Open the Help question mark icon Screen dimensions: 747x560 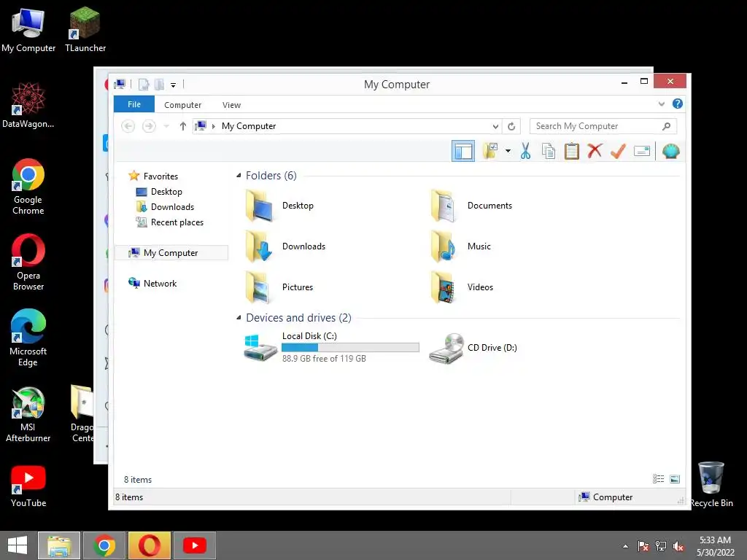coord(678,104)
